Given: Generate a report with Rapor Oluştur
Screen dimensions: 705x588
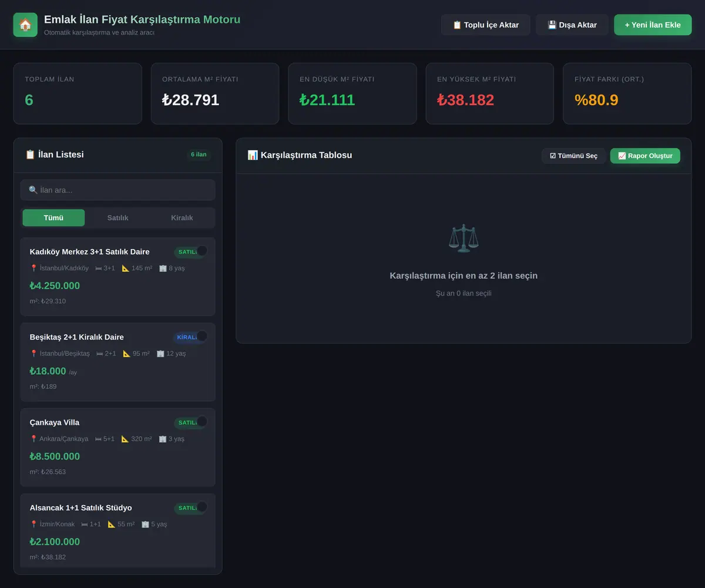Looking at the screenshot, I should 645,156.
